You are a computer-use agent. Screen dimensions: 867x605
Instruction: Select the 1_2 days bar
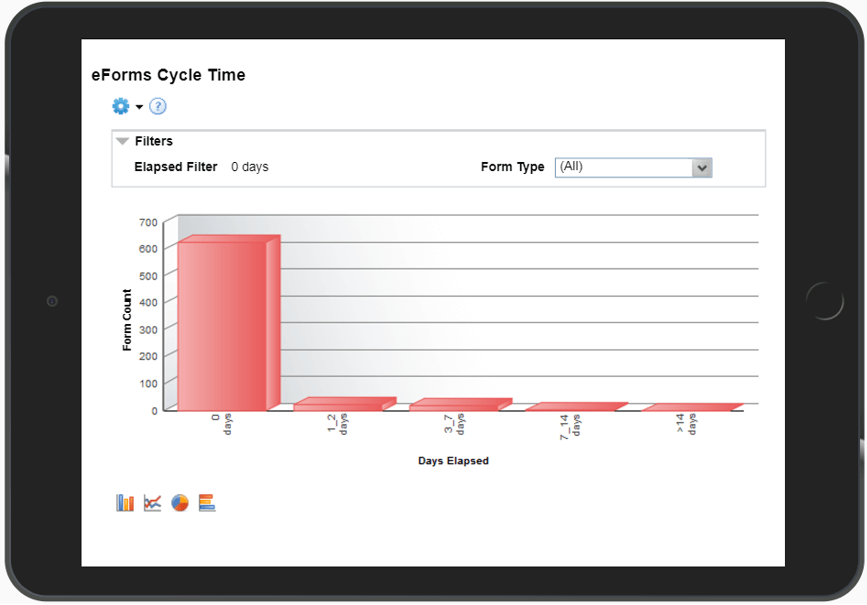click(338, 405)
